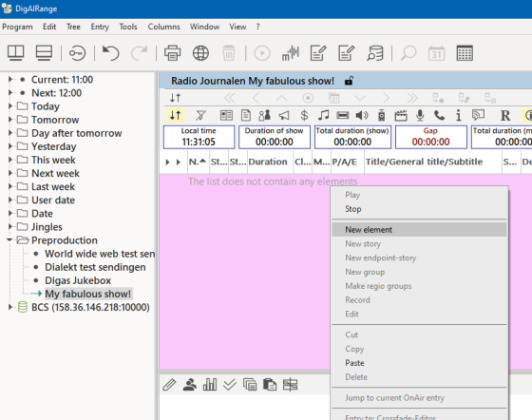
Task: Toggle the yellow highlighted sort arrows icon
Action: (176, 115)
